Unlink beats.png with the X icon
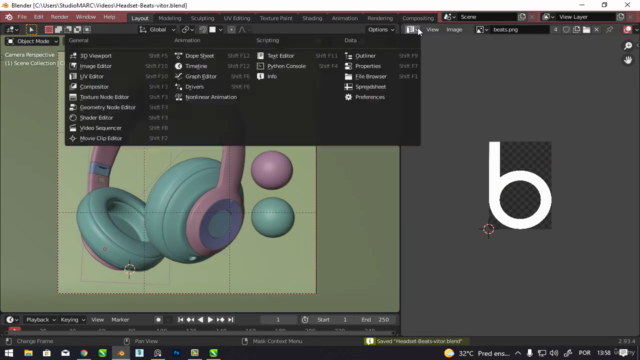 [596, 29]
